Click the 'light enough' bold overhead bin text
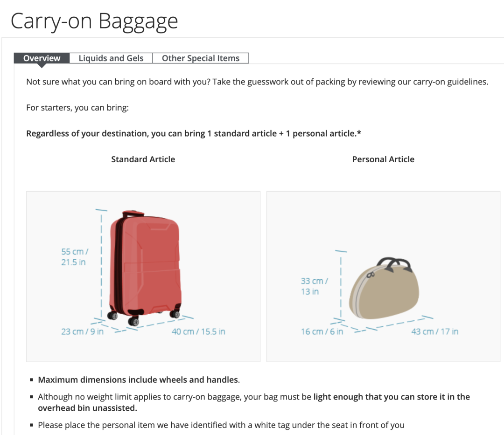The image size is (504, 435). (392, 397)
